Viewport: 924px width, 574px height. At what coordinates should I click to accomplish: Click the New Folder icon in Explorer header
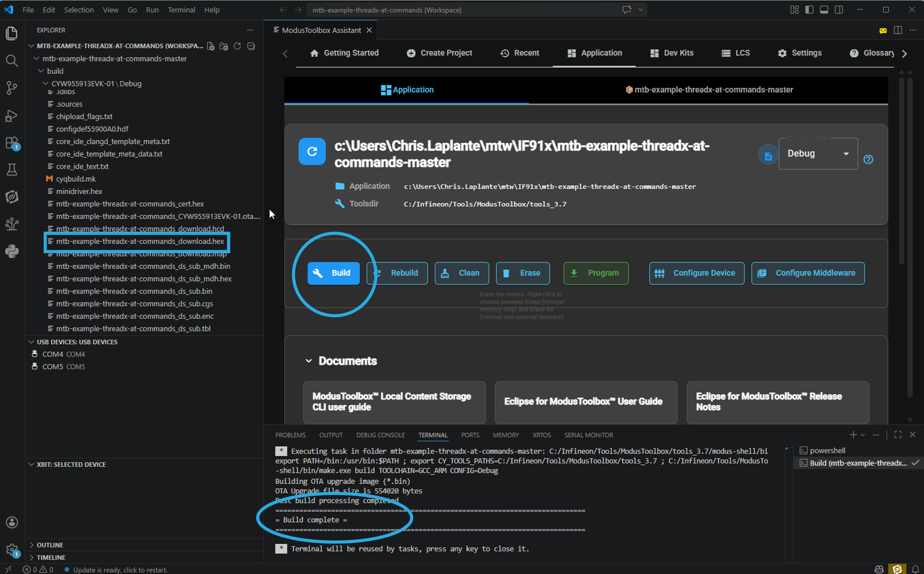(224, 46)
